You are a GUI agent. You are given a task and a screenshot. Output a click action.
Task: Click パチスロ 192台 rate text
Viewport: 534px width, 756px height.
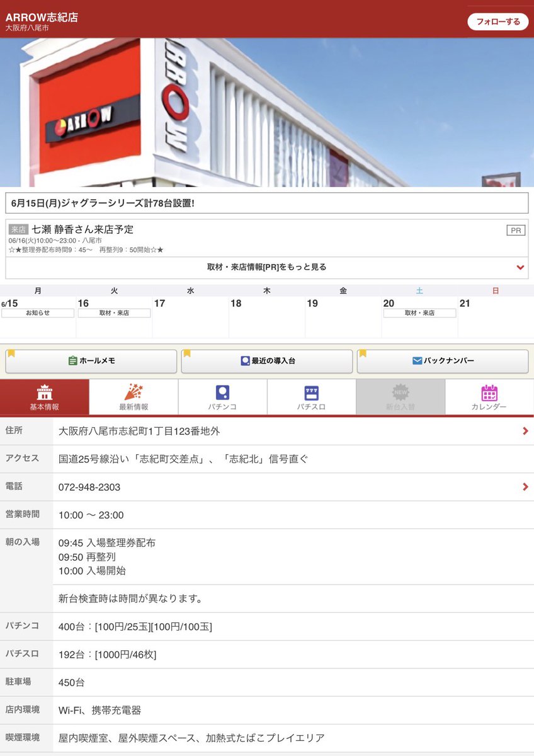tap(108, 655)
